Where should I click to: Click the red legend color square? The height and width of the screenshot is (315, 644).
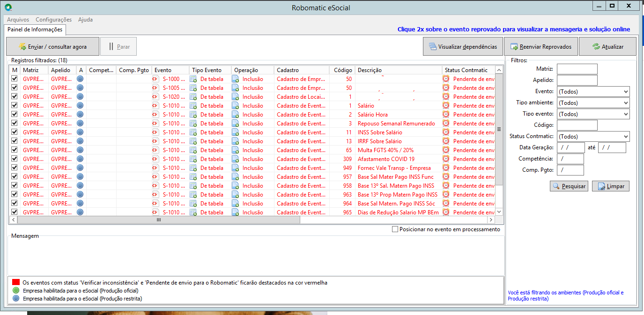click(x=16, y=283)
